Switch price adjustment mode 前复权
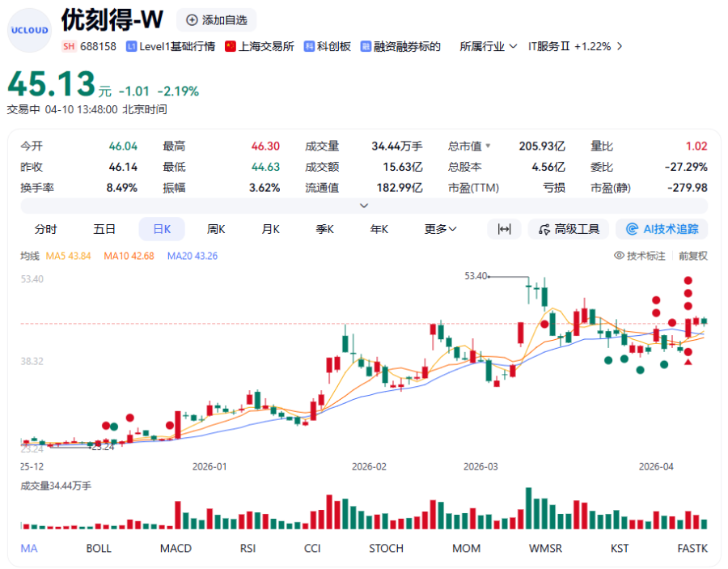 pos(692,256)
